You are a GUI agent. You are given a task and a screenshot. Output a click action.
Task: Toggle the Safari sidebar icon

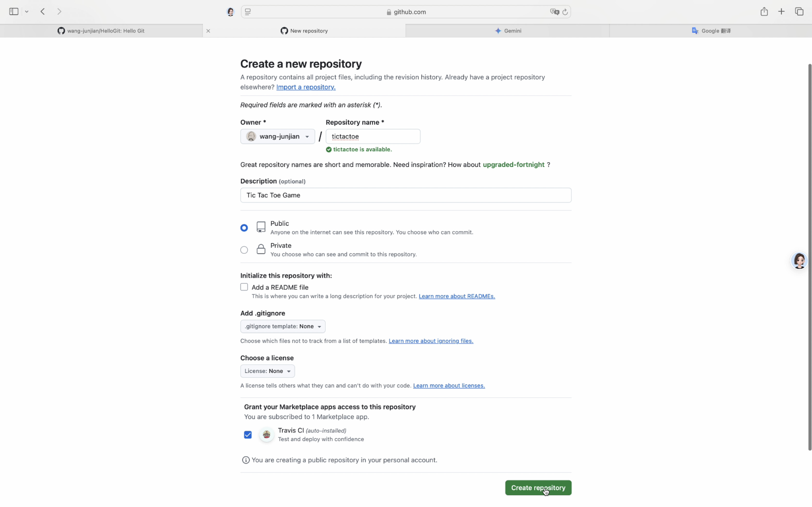tap(14, 12)
